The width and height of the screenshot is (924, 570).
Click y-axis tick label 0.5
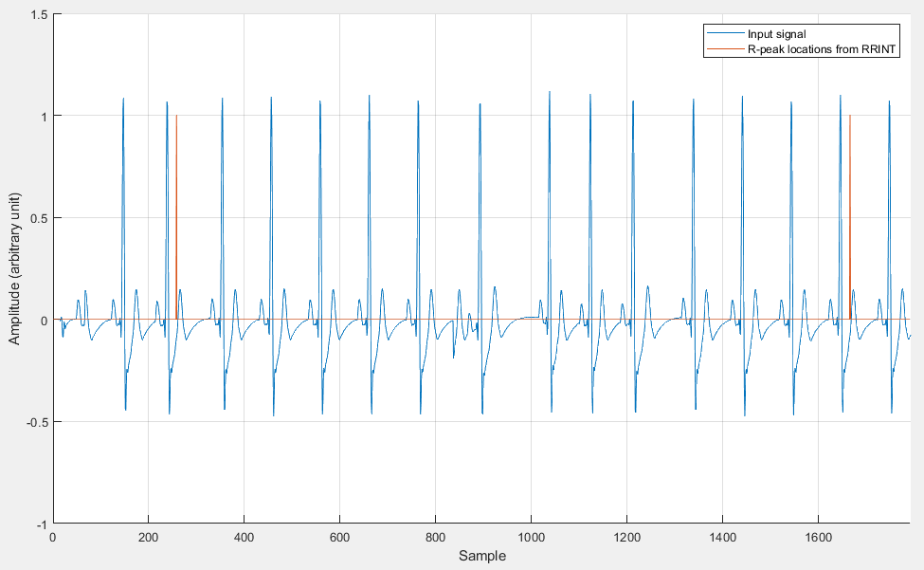pyautogui.click(x=36, y=218)
